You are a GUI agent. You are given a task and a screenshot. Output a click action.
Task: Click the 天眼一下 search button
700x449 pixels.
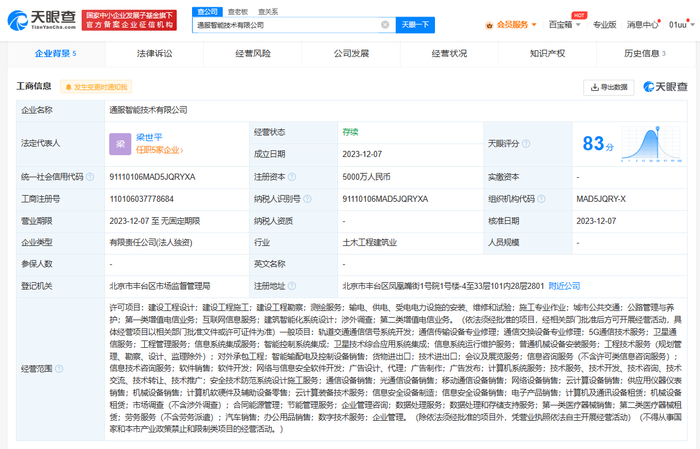415,25
